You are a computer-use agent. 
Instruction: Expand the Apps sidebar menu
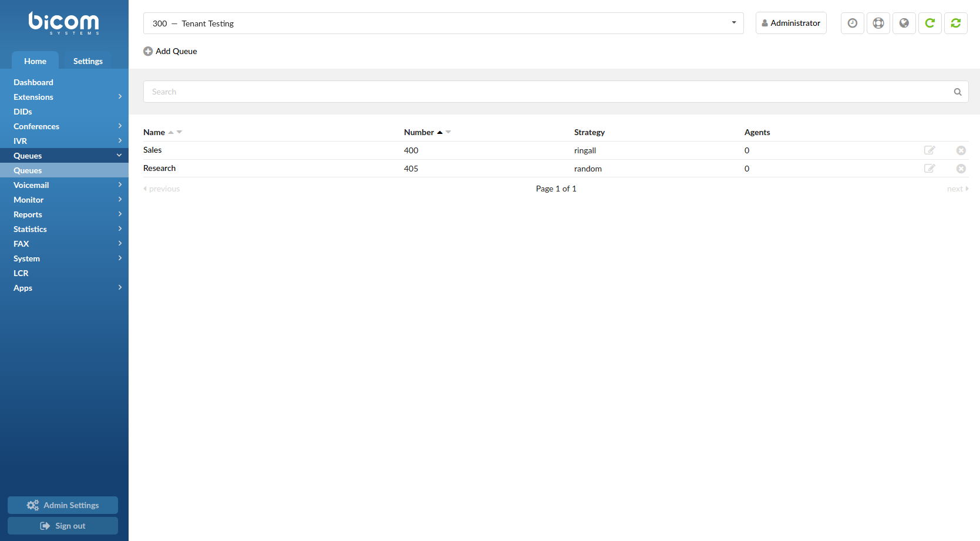coord(120,287)
